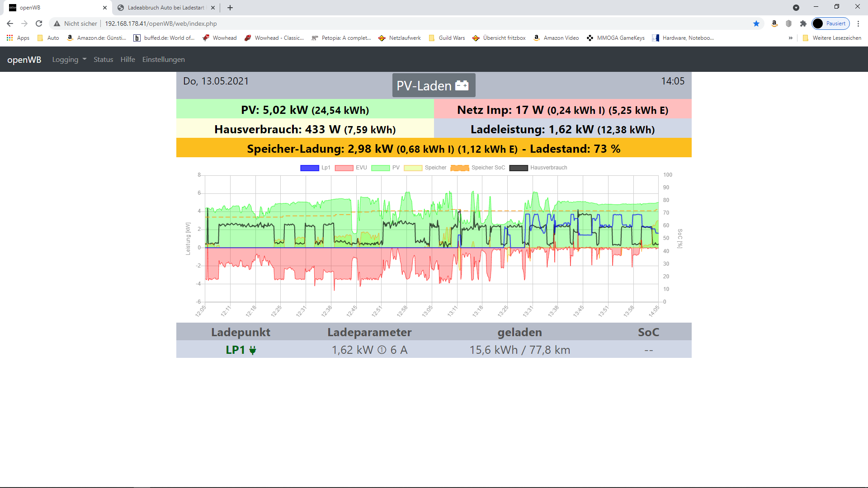Image resolution: width=868 pixels, height=488 pixels.
Task: Toggle the PV legend series
Action: coord(386,168)
